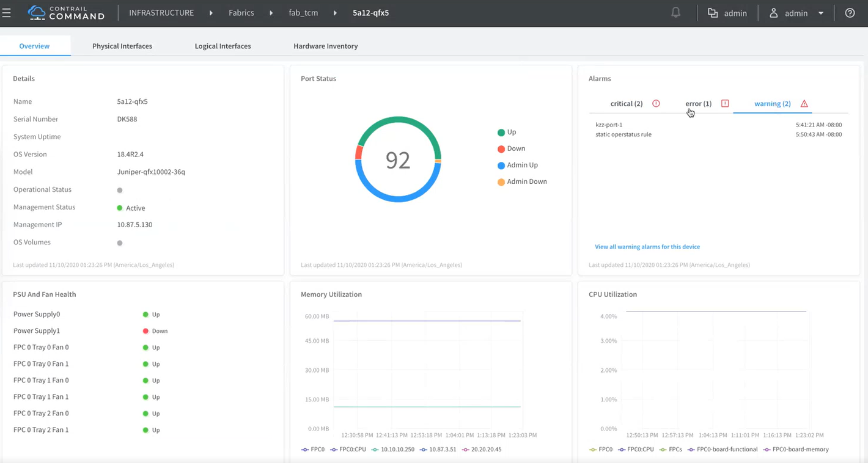This screenshot has width=868, height=463.
Task: Click the admin user profile icon
Action: click(773, 13)
